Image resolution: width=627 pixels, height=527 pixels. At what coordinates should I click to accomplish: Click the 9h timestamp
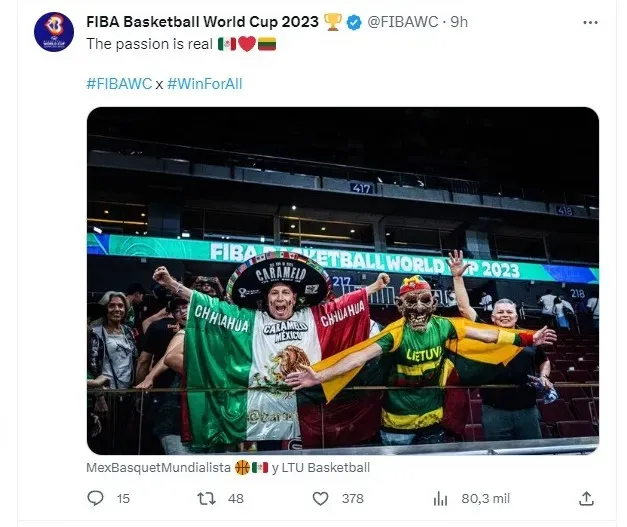[x=459, y=22]
